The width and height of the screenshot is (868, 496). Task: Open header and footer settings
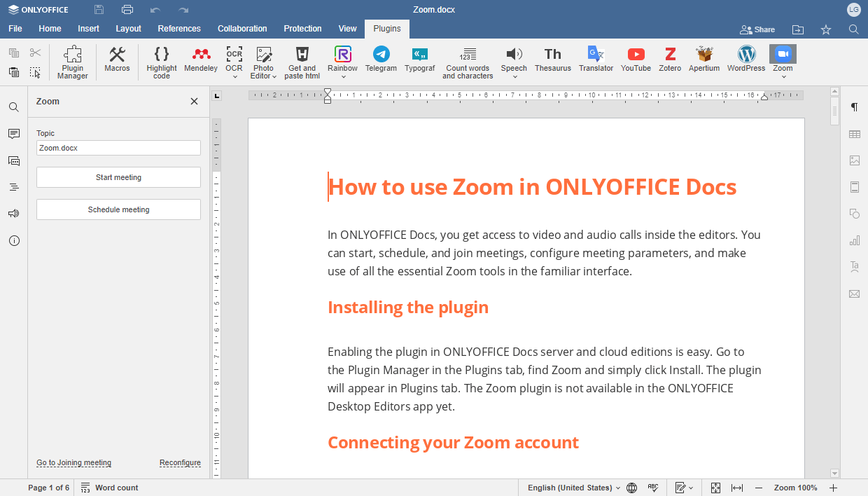coord(854,187)
